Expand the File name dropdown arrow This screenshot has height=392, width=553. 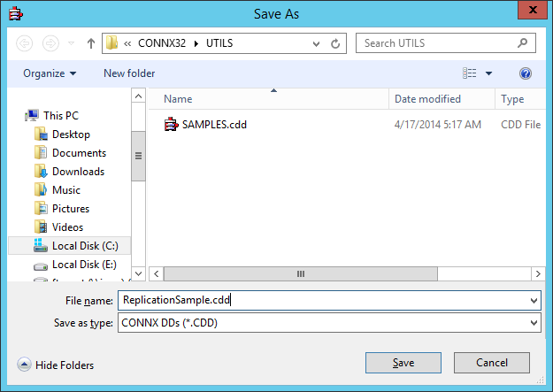(534, 301)
